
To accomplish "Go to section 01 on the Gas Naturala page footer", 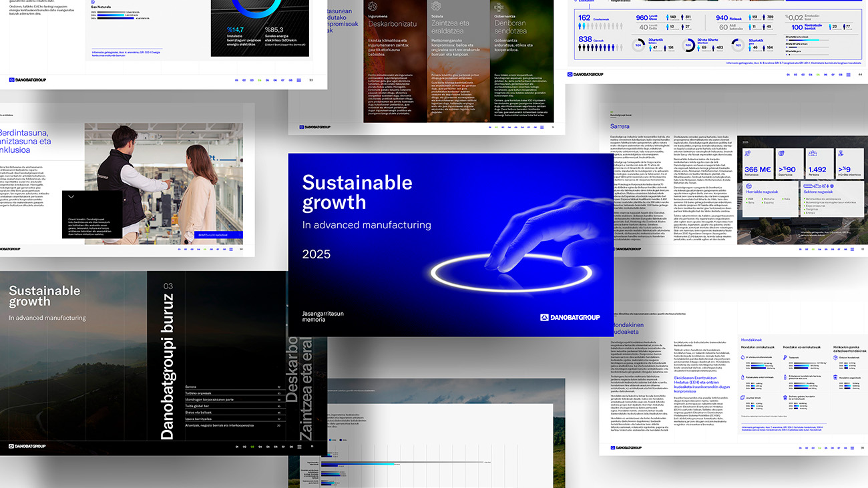I will pyautogui.click(x=236, y=79).
